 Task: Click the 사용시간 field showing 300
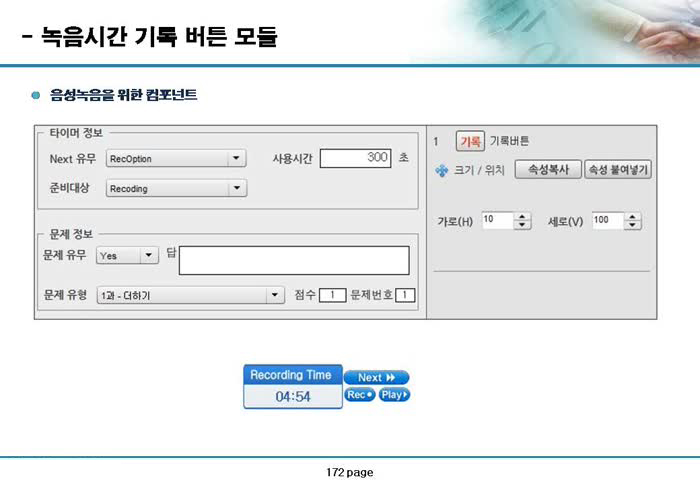pos(355,158)
